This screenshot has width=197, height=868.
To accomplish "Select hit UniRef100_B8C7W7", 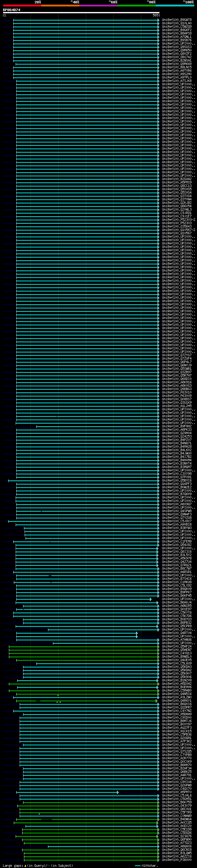I will [176, 569].
